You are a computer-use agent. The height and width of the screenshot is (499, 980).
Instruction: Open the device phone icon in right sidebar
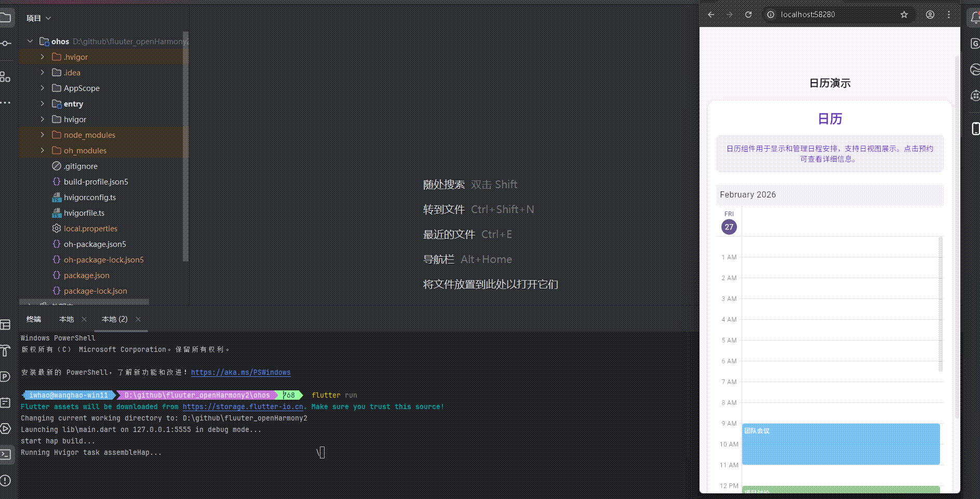[x=975, y=128]
